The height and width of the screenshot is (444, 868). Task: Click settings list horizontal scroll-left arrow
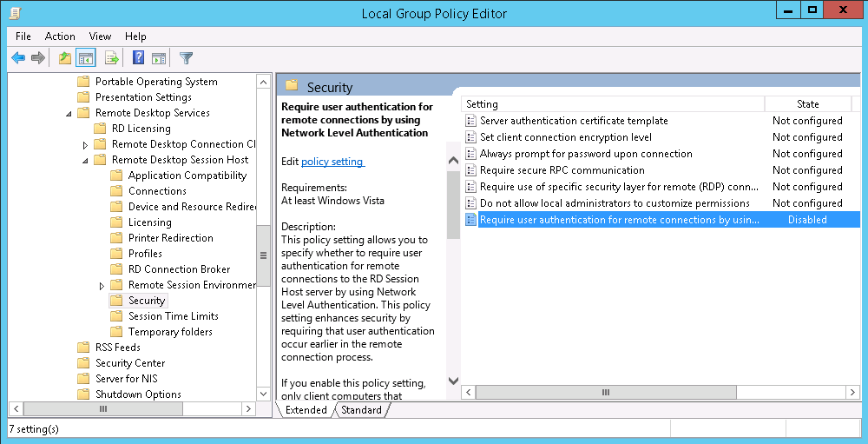tap(469, 393)
